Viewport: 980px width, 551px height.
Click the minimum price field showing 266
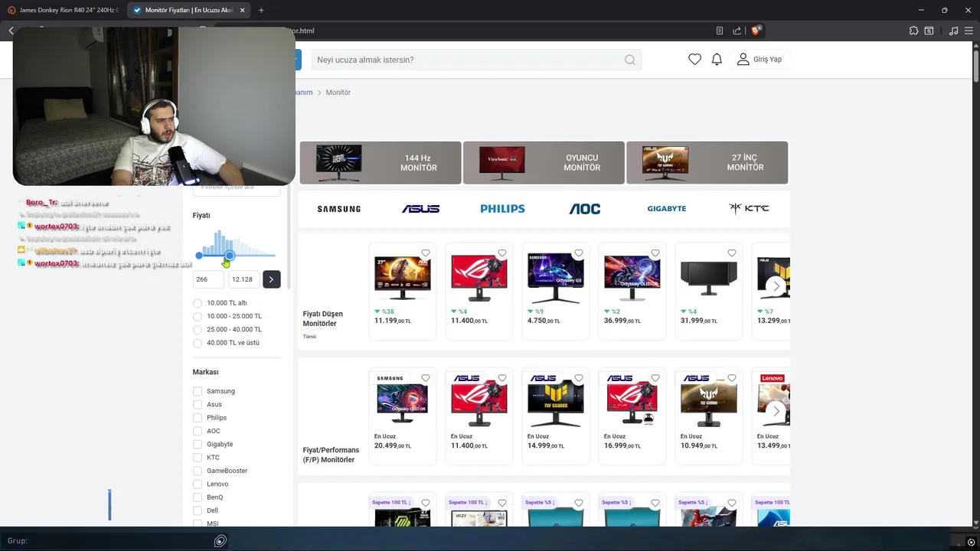click(x=209, y=279)
